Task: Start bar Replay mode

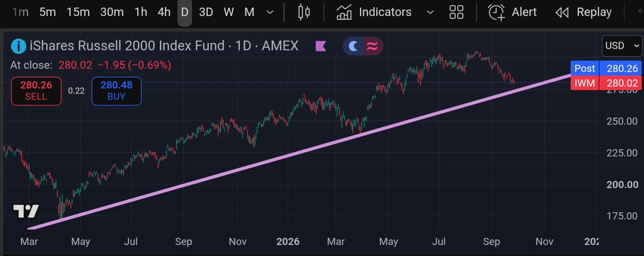Action: coord(584,12)
